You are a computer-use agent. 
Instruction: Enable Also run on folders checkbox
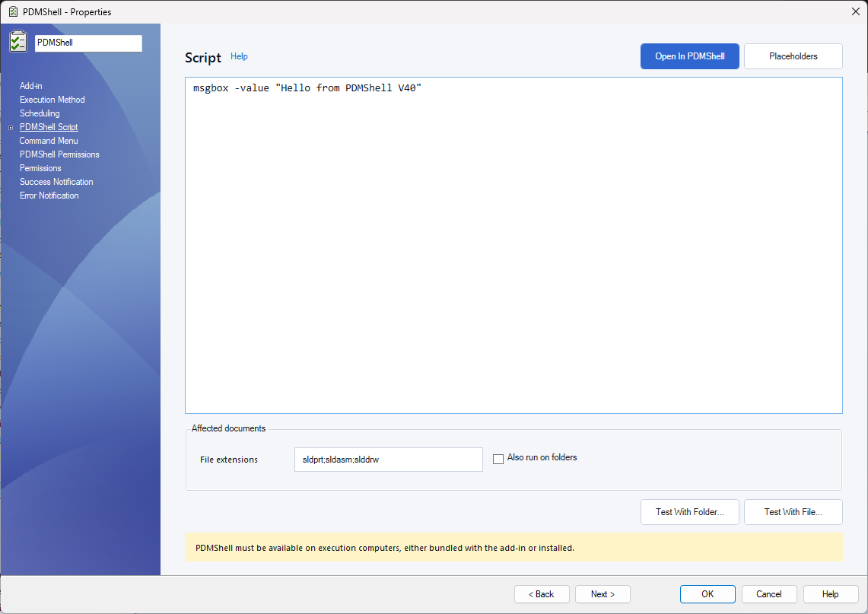pos(498,459)
